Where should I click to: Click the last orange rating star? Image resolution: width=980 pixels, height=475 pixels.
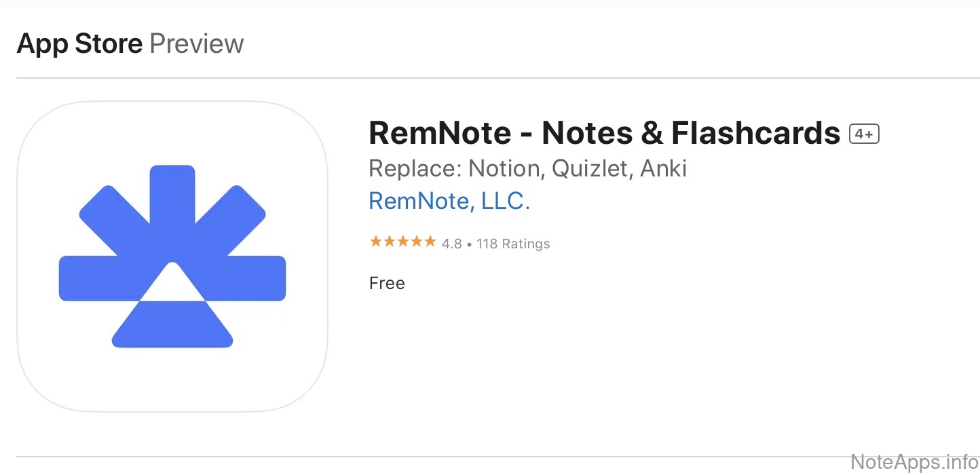(x=430, y=242)
